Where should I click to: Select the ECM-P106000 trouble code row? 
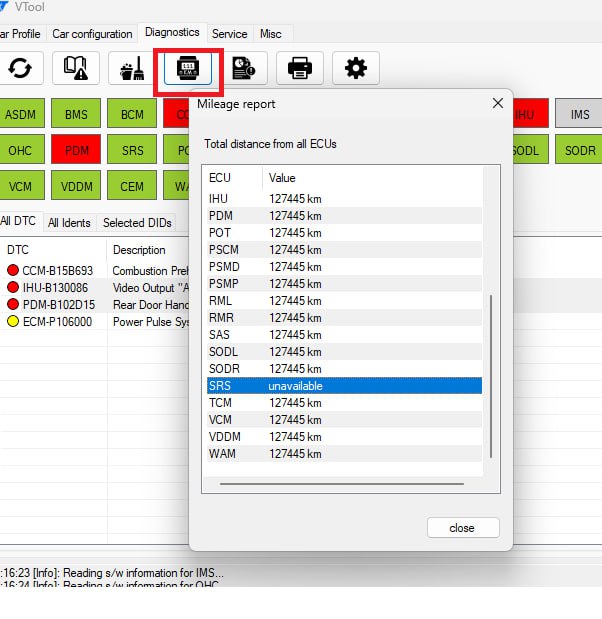55,322
